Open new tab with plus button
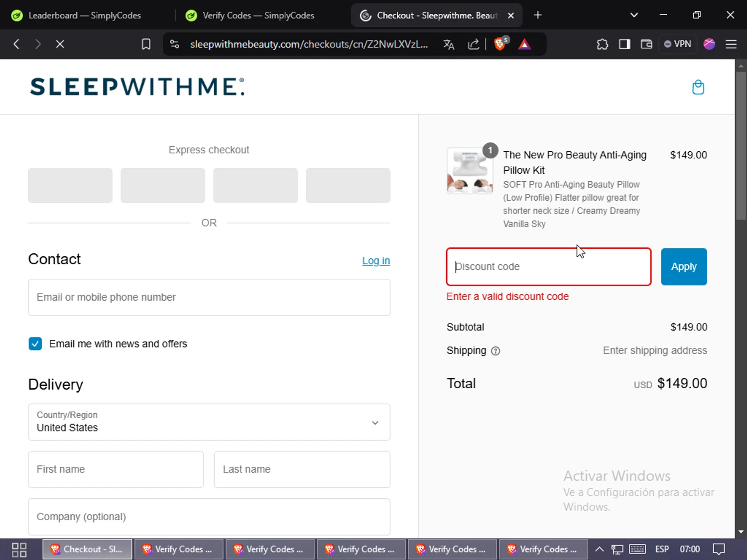The image size is (747, 560). (x=538, y=15)
